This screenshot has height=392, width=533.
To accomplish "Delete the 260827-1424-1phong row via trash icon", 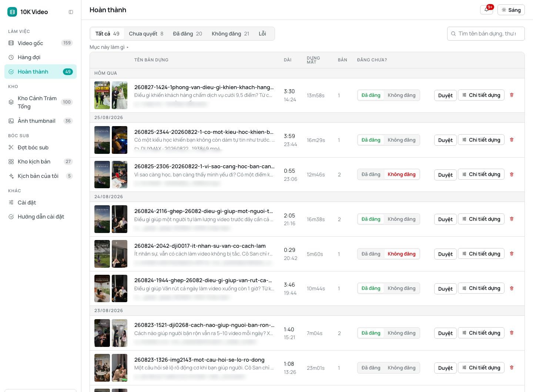I will point(512,95).
